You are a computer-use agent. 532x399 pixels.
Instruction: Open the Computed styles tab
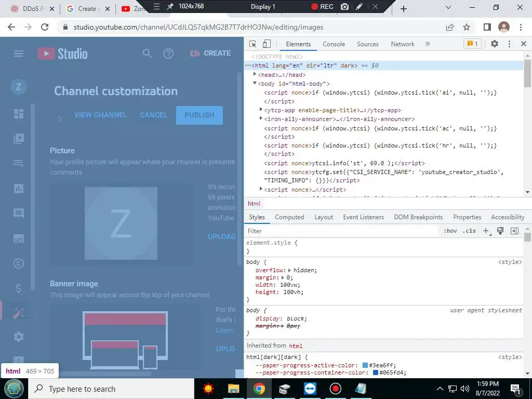(289, 217)
